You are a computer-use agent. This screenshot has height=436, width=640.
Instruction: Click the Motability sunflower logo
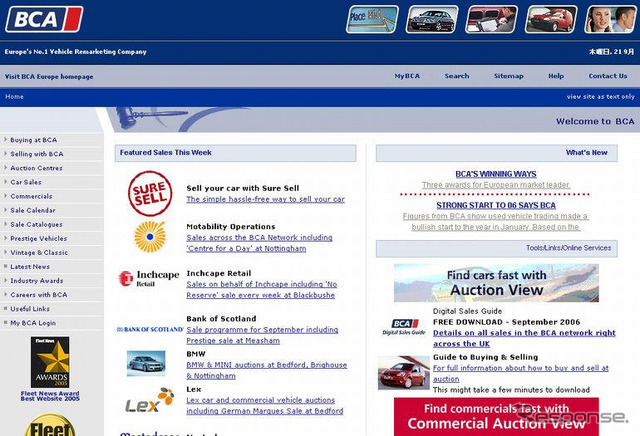coord(150,237)
